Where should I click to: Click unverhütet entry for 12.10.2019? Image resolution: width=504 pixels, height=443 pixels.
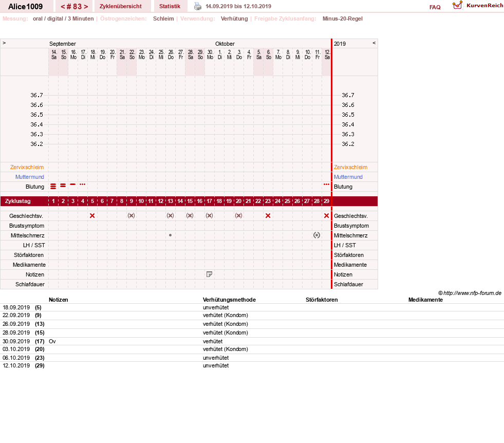tap(216, 365)
